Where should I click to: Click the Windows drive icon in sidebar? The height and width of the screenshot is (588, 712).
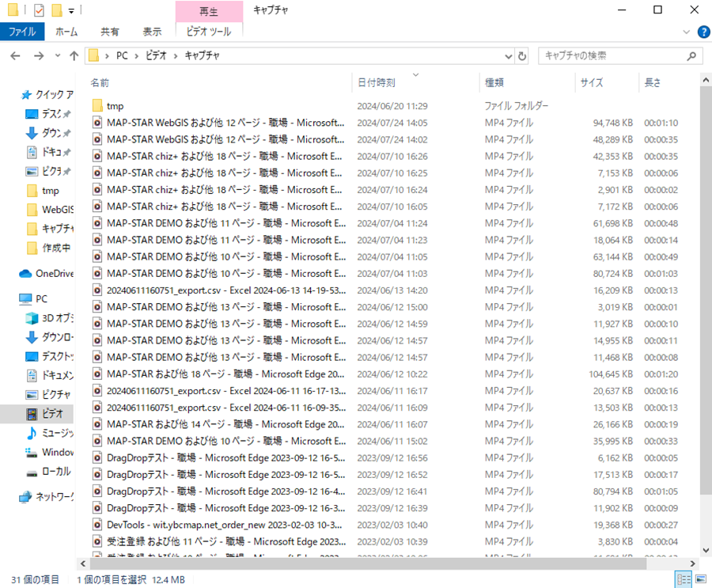32,452
